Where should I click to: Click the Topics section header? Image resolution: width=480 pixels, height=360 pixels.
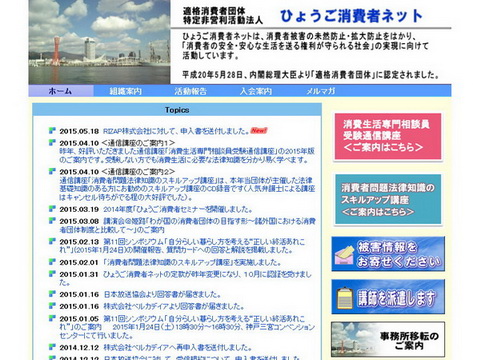(x=177, y=110)
